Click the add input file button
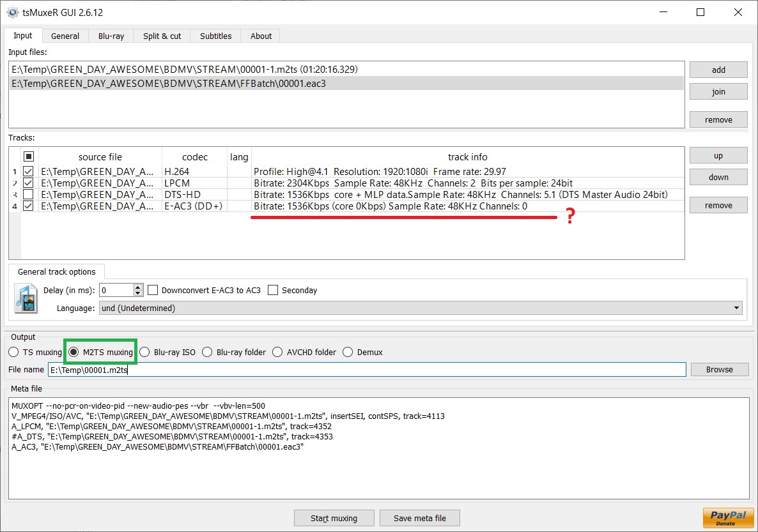Screen dimensions: 758x532 point(718,70)
